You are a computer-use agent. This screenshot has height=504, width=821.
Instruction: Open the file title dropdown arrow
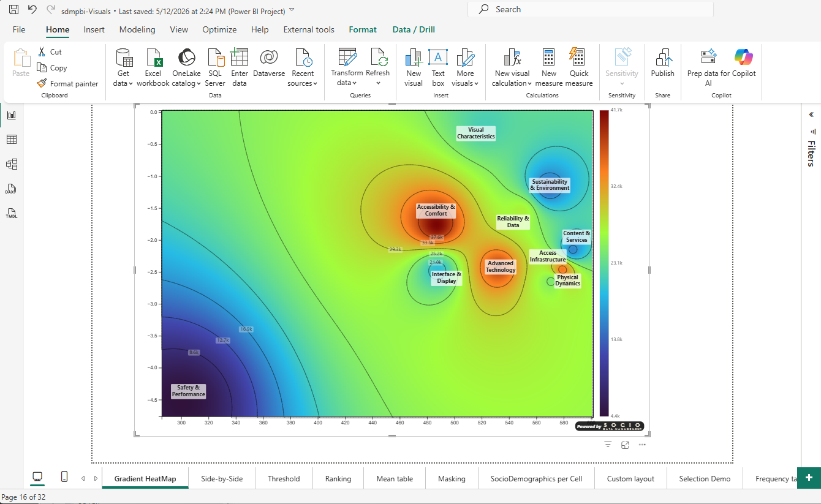click(292, 10)
